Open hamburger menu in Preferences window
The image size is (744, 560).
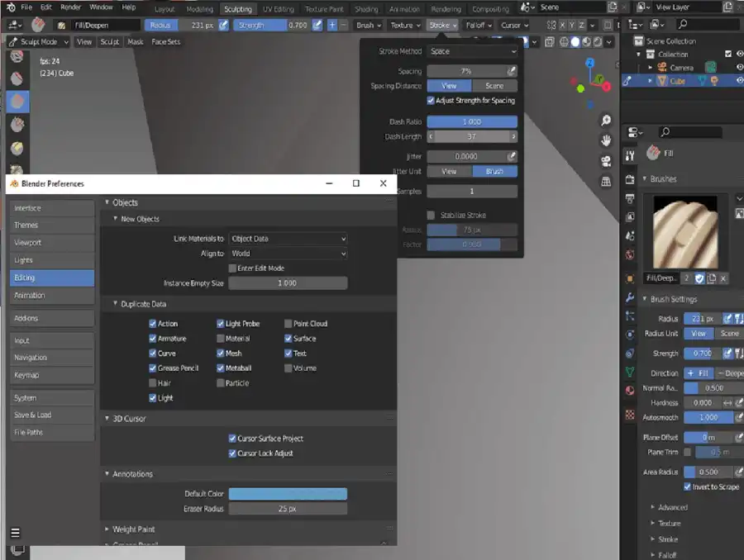coord(15,532)
